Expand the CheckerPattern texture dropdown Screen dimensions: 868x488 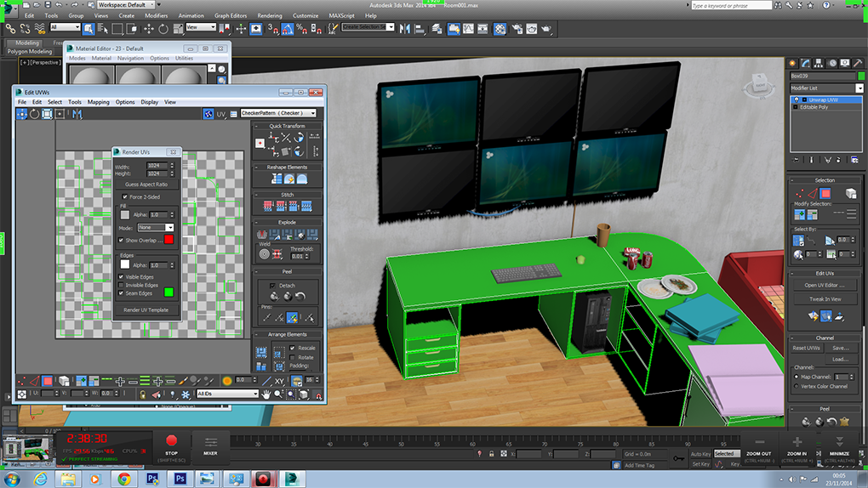tap(278, 113)
